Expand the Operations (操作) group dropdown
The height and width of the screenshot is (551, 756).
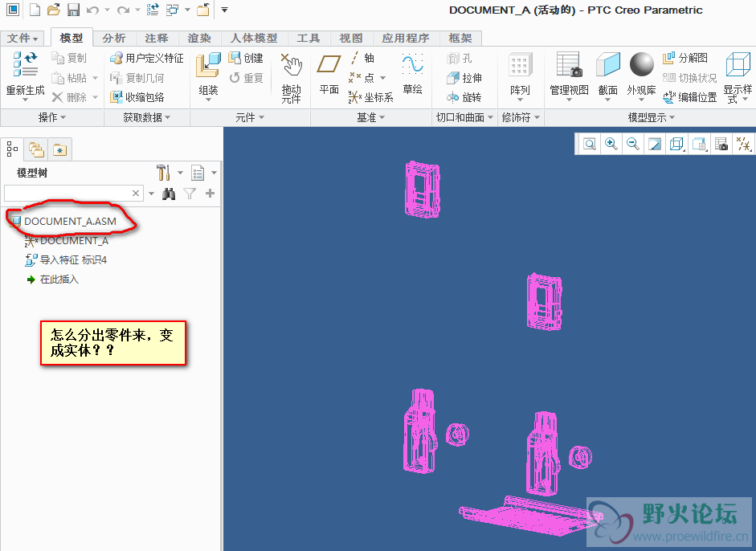click(x=52, y=117)
